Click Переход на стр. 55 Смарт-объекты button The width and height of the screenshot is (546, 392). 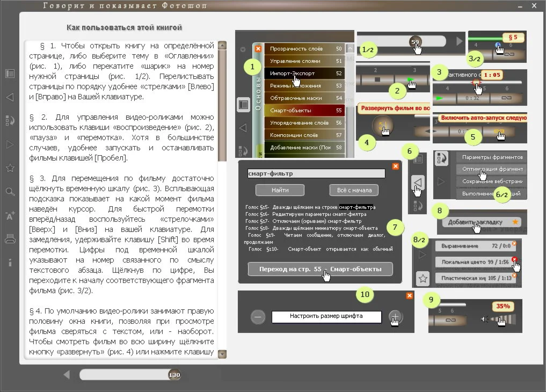pos(321,269)
